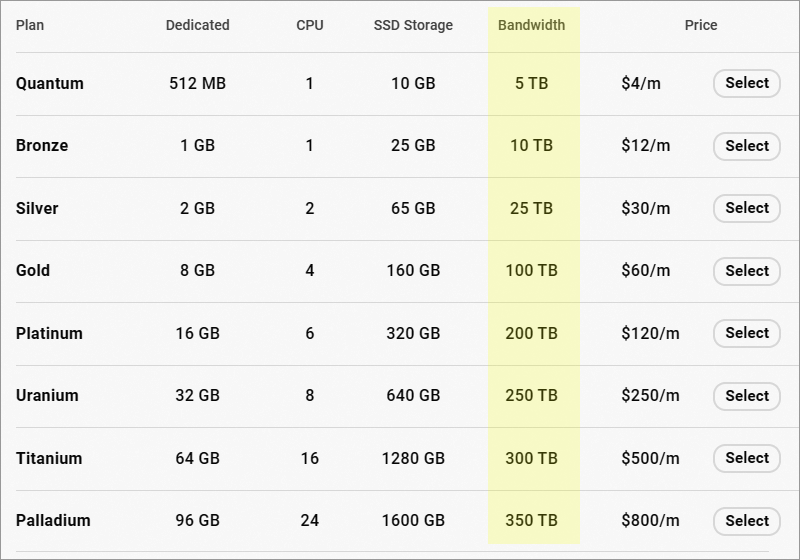The width and height of the screenshot is (800, 560).
Task: Click the Plan column header
Action: [30, 25]
